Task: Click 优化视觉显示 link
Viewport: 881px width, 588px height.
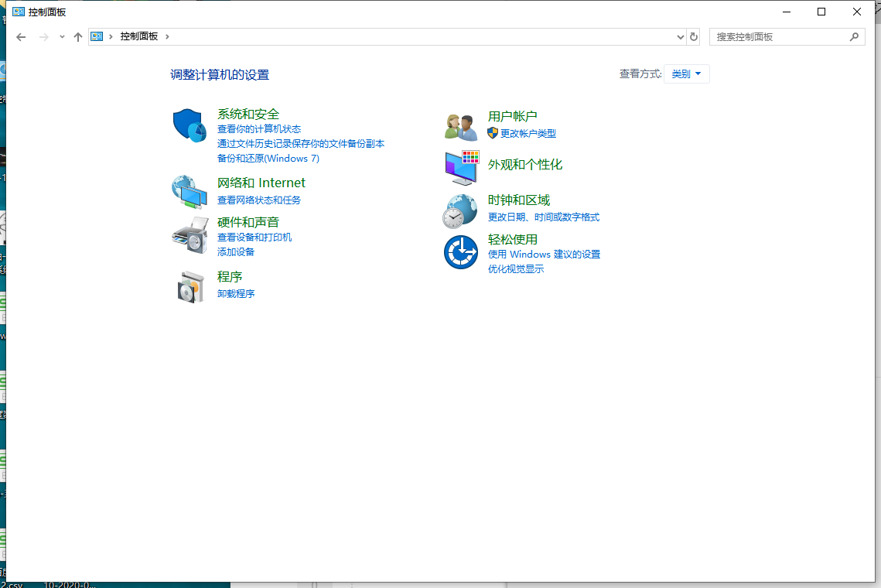Action: point(516,268)
